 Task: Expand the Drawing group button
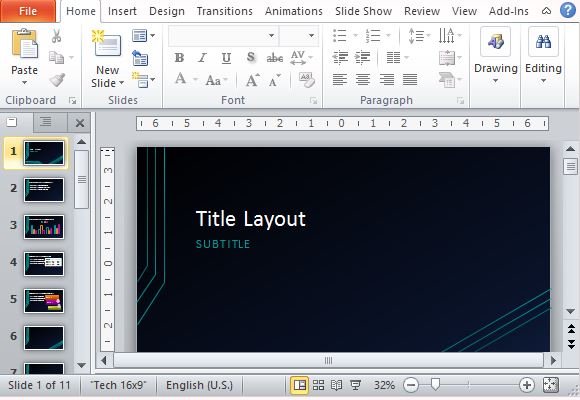coord(496,56)
